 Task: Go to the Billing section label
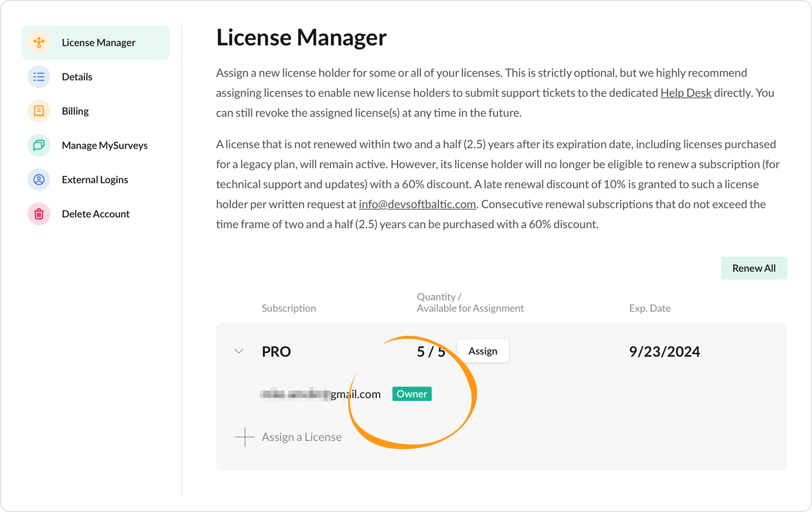point(75,111)
